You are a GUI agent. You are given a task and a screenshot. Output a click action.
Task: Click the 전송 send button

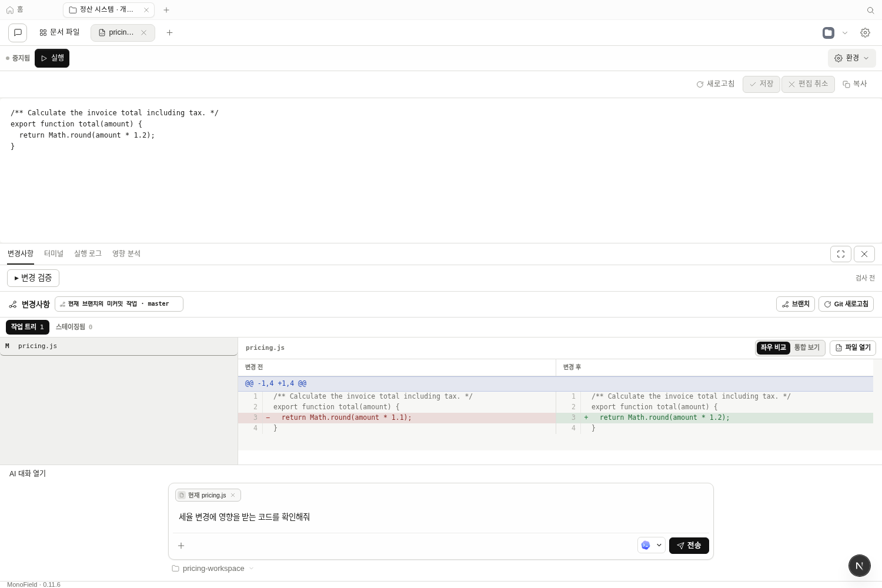689,546
